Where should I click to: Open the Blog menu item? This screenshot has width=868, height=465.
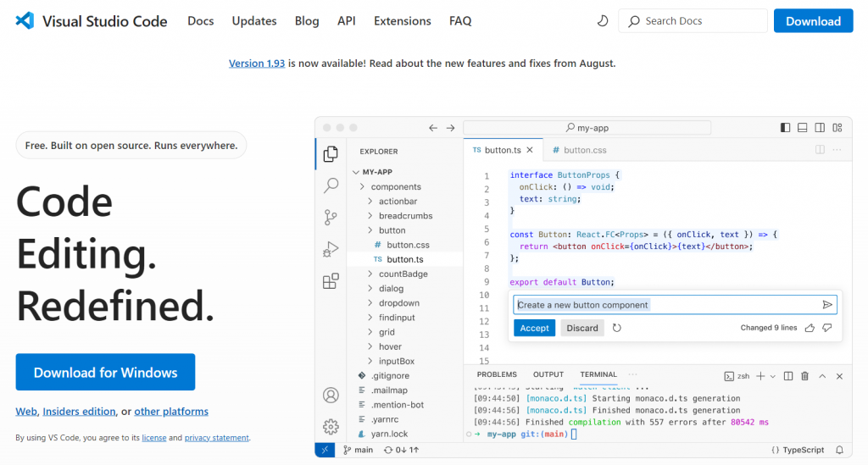307,21
